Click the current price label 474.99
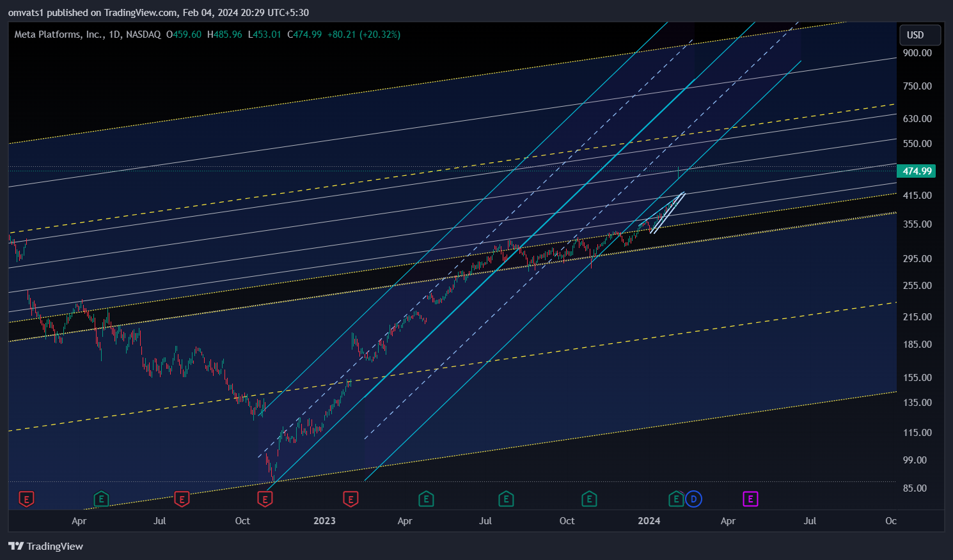953x560 pixels. [917, 171]
